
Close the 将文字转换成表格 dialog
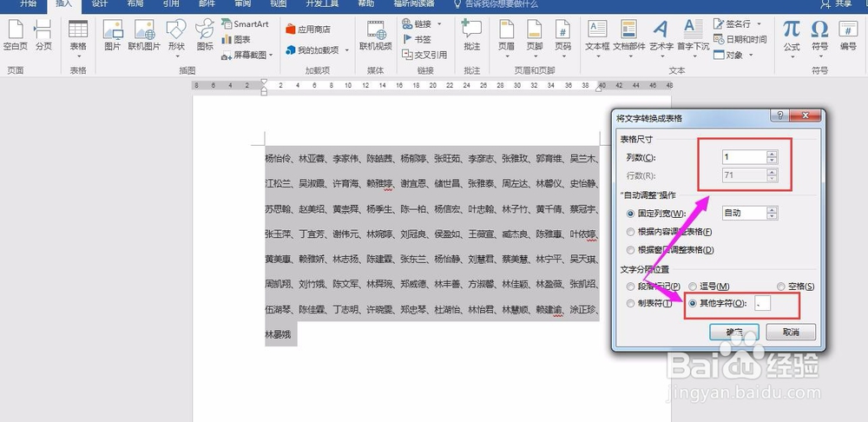(x=805, y=115)
